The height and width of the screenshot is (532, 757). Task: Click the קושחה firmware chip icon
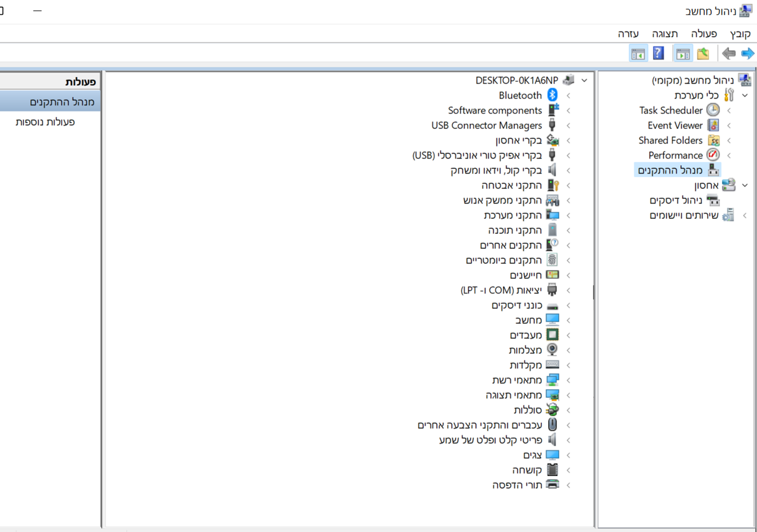tap(552, 470)
